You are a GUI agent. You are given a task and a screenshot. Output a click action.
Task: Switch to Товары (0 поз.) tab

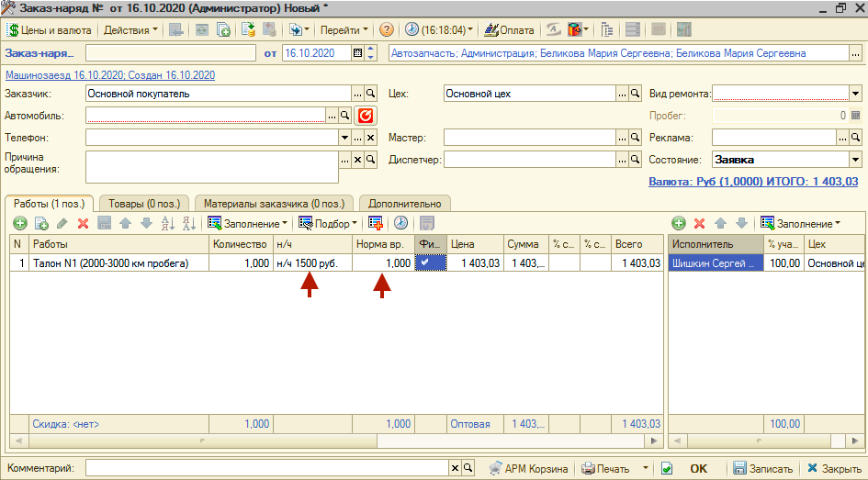point(144,204)
